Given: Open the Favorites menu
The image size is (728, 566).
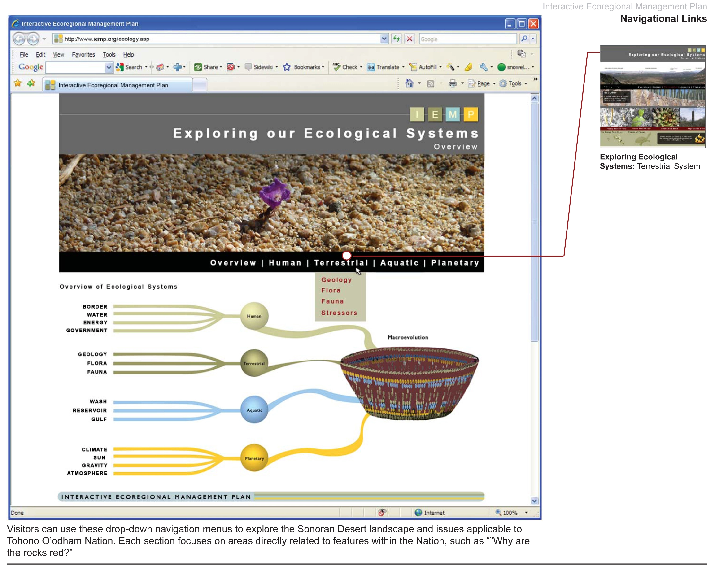Looking at the screenshot, I should (x=83, y=54).
